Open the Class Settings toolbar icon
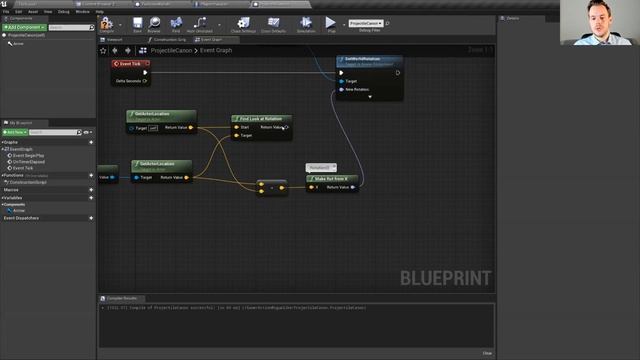640x360 pixels. click(x=243, y=23)
